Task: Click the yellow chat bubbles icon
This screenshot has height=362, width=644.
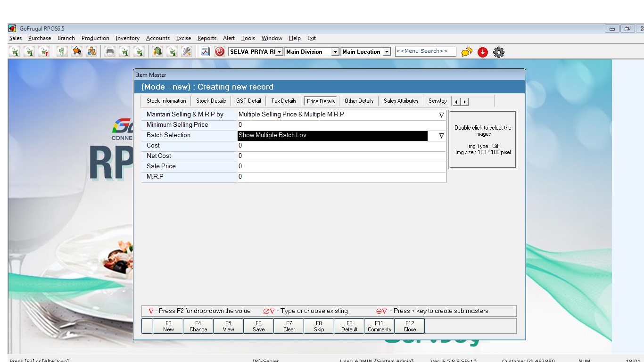Action: tap(467, 52)
